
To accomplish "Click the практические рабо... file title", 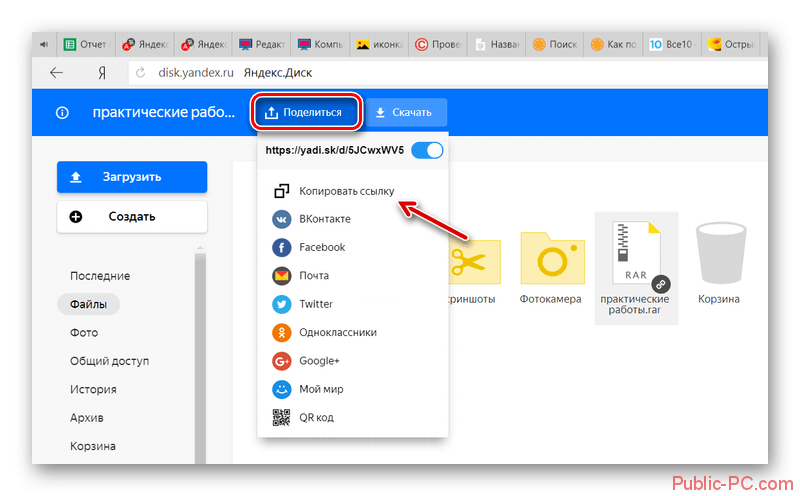I will [164, 112].
